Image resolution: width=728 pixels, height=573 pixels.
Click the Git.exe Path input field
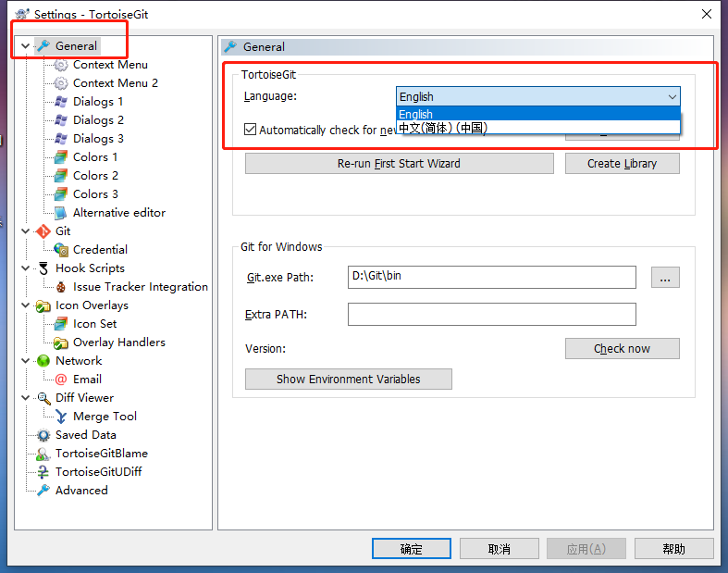pos(492,277)
